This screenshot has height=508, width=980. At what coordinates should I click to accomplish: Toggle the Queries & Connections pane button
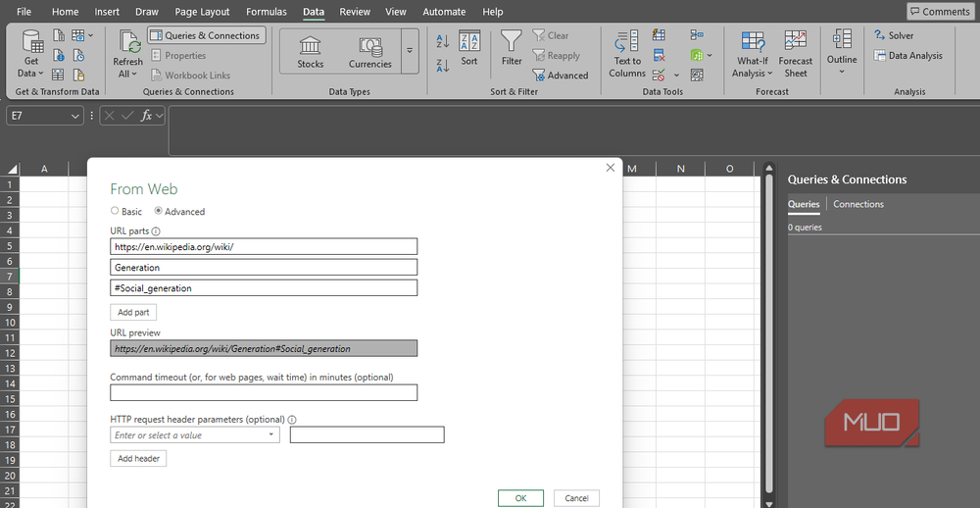click(207, 35)
